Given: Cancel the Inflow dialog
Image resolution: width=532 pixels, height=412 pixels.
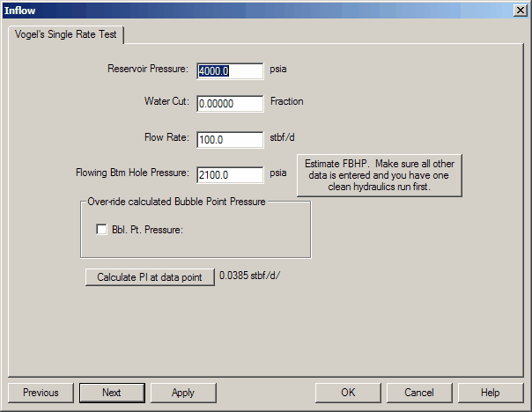Looking at the screenshot, I should tap(419, 393).
